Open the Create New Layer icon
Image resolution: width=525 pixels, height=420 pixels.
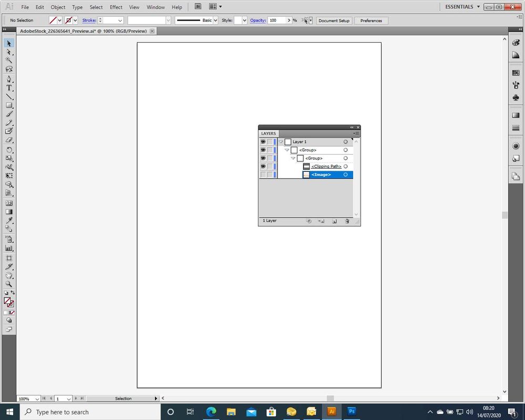click(334, 221)
